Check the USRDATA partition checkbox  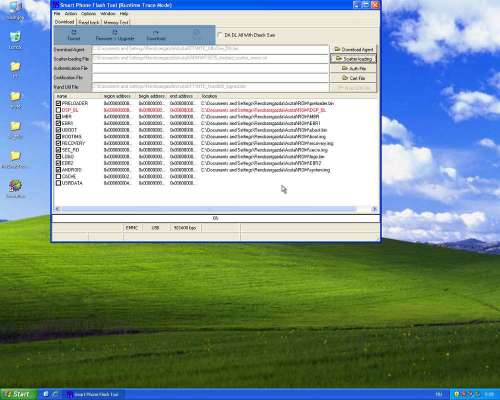58,183
